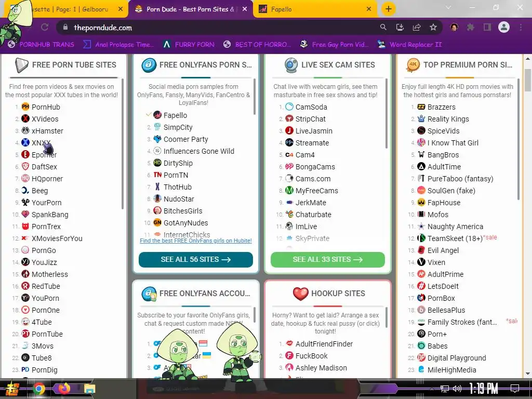Close the Fapello tab
Viewport: 532px width, 399px height.
pyautogui.click(x=369, y=9)
